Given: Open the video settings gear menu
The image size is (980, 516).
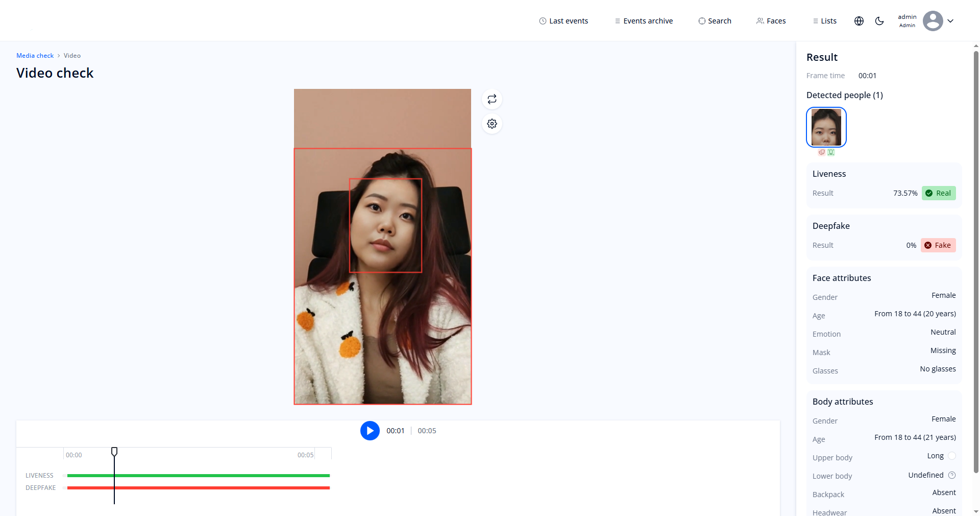Looking at the screenshot, I should tap(492, 124).
